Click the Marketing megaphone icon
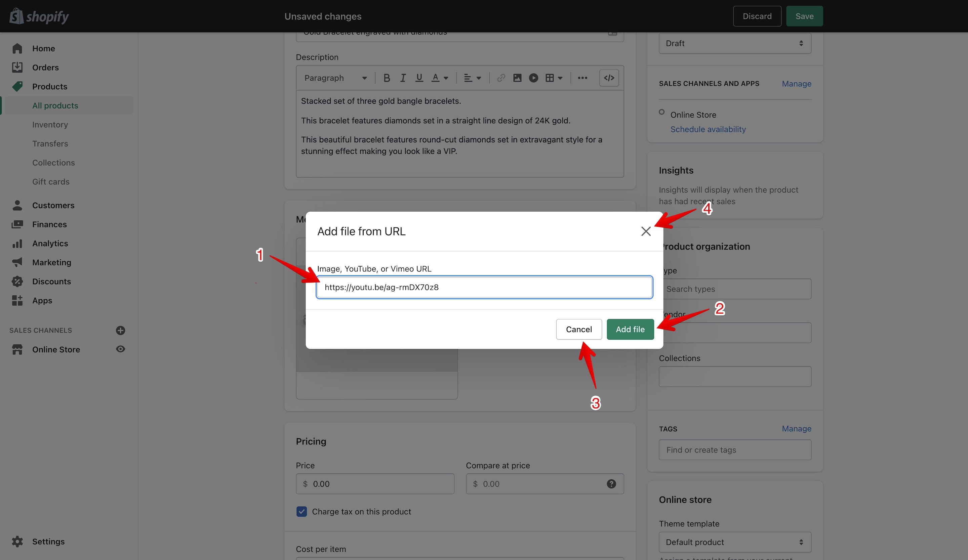968x560 pixels. (x=17, y=263)
